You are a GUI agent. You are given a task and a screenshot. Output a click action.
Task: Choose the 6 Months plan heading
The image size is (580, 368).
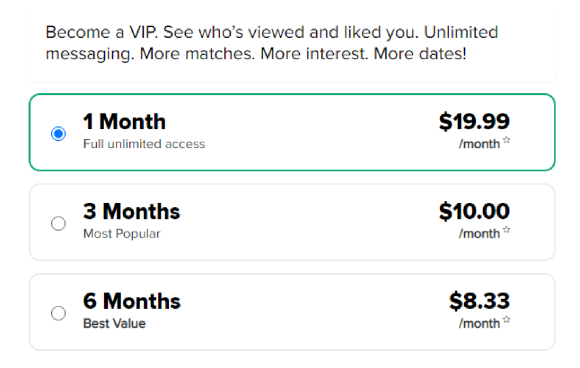[x=132, y=301]
